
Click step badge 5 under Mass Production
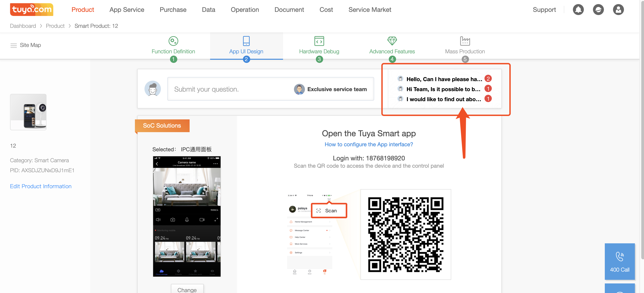coord(465,59)
